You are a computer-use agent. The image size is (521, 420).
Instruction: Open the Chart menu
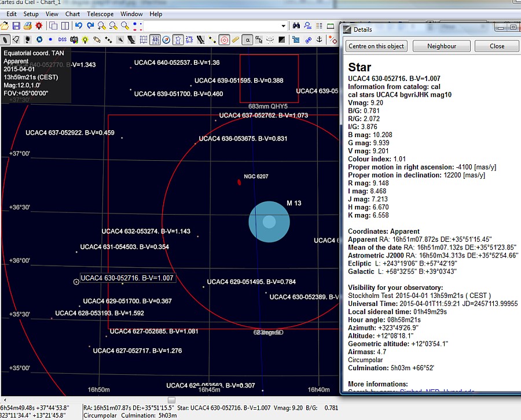(72, 14)
